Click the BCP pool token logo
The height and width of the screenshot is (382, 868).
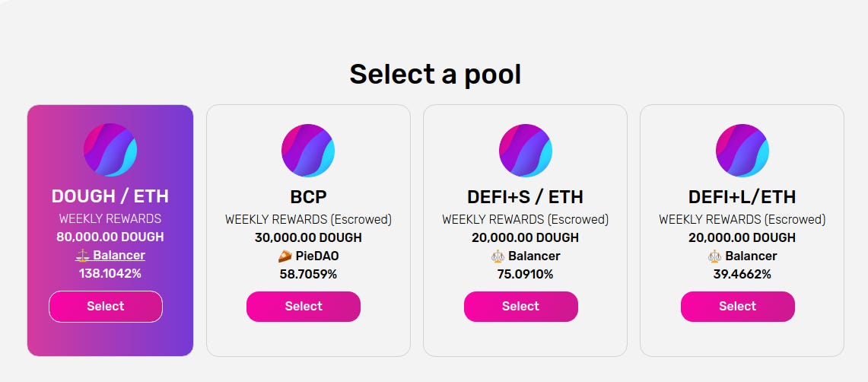[308, 151]
